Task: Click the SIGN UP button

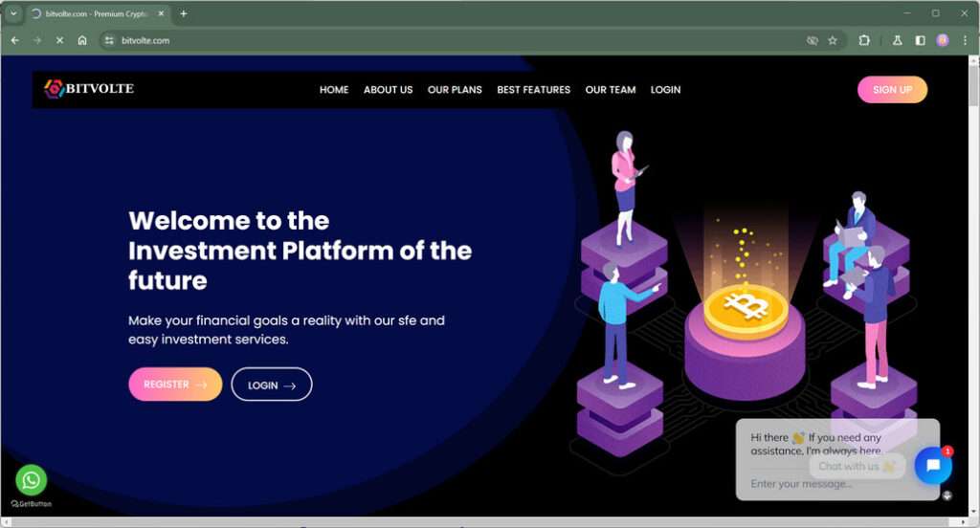Action: pyautogui.click(x=892, y=89)
